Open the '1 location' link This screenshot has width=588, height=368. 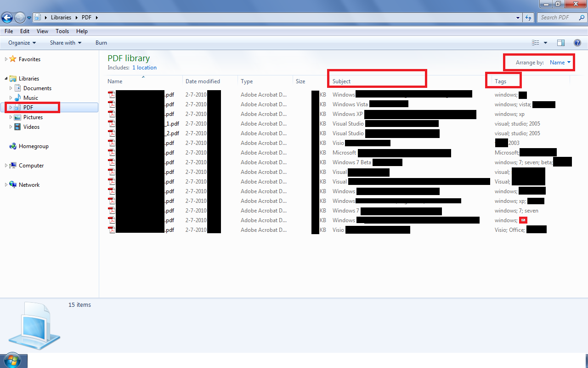point(144,68)
